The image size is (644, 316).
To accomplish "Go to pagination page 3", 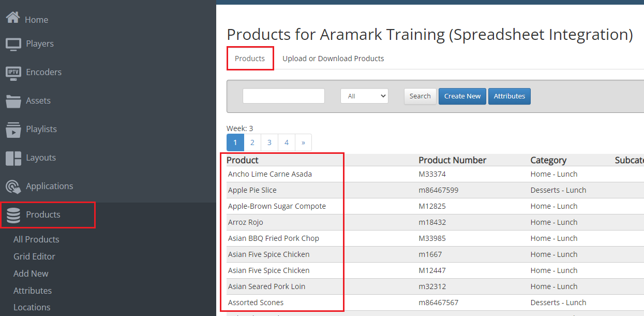I will (x=269, y=142).
